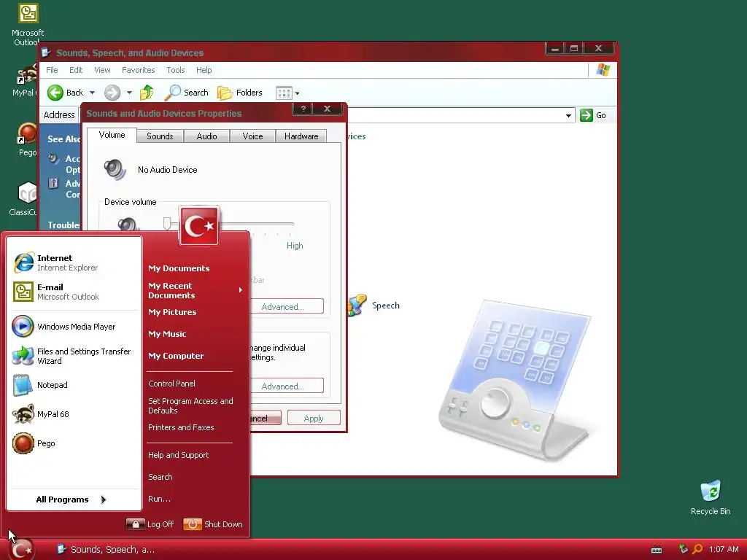Open the Views dropdown button
The width and height of the screenshot is (747, 560).
(287, 93)
